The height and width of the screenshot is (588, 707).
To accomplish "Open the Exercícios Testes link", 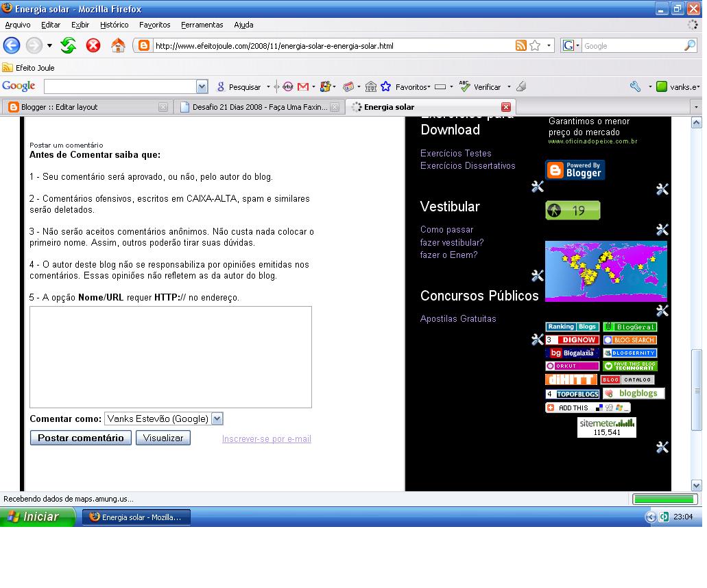I will [455, 154].
